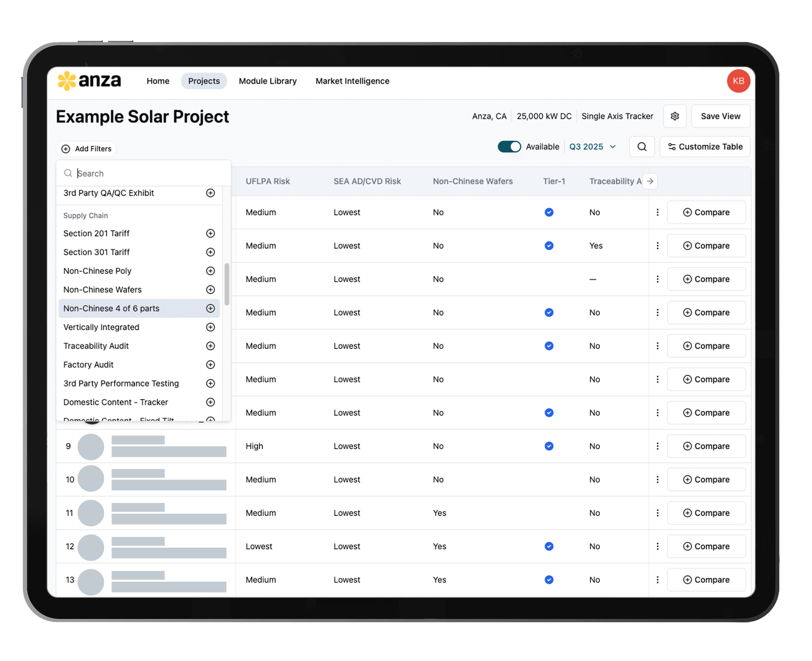Click the arrow to scroll more columns
This screenshot has height=661, width=812.
click(650, 181)
